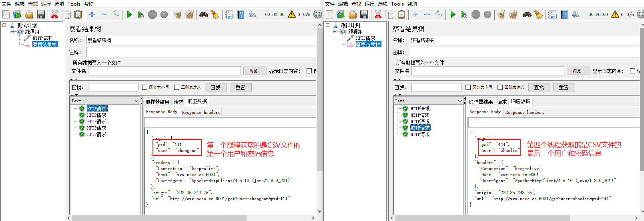Select second HTTP请求 result in right window
The height and width of the screenshot is (221, 644).
[420, 115]
